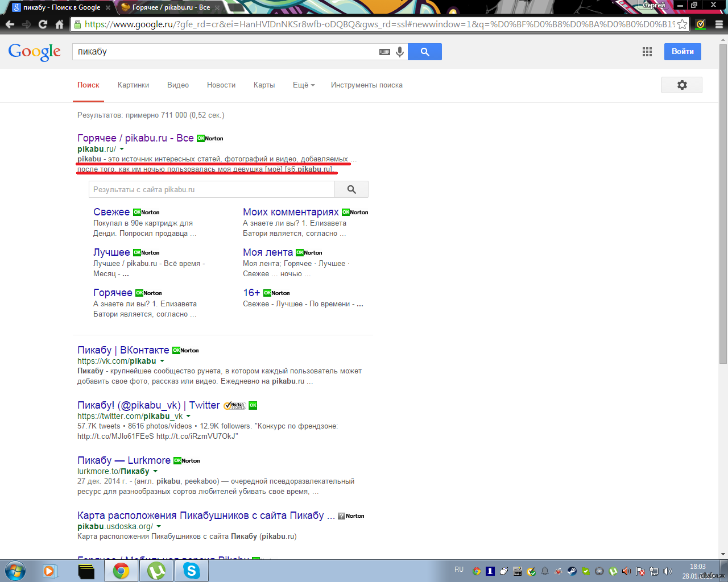Open on-screen keyboard in search box
The height and width of the screenshot is (582, 728).
[384, 52]
